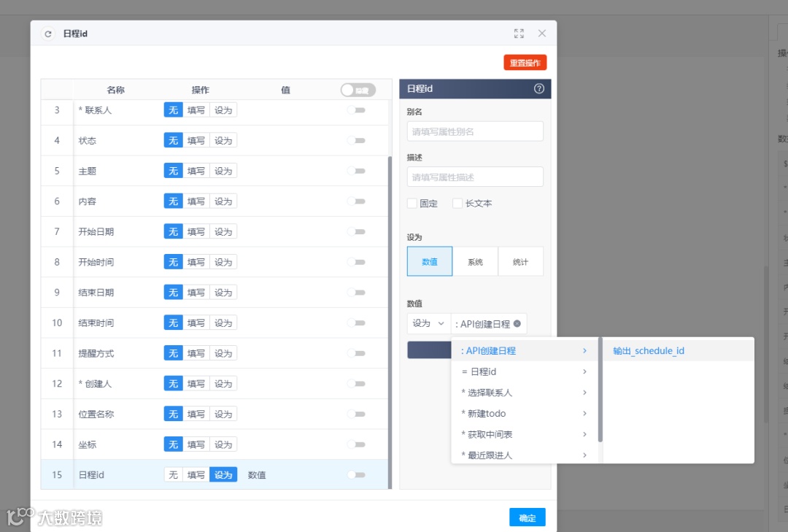
Task: Select the 开始日期 row name
Action: 96,232
